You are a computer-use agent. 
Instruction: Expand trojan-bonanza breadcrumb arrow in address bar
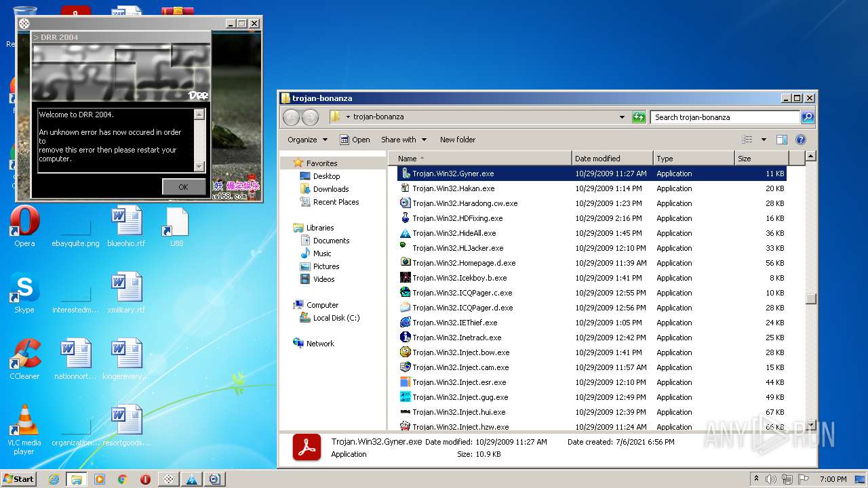[348, 117]
